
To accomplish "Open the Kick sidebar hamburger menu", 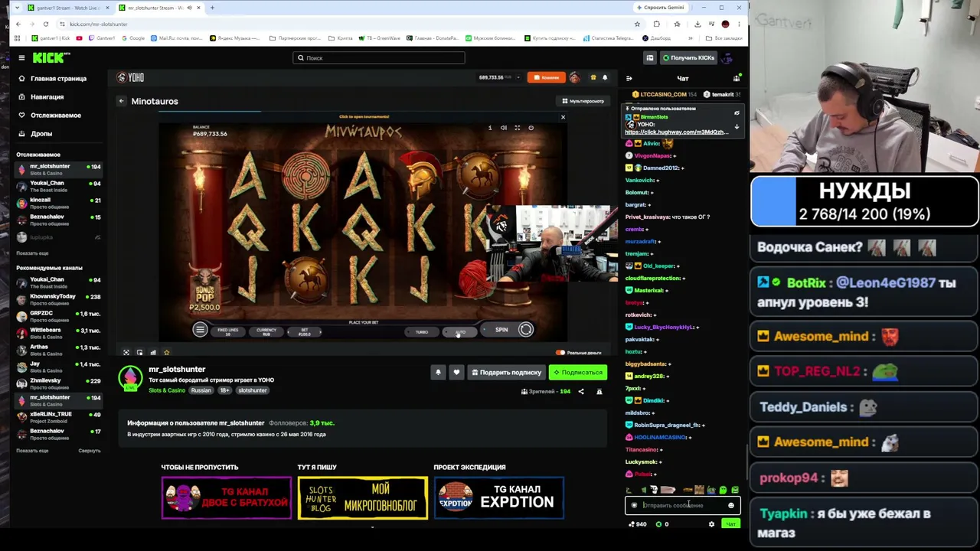I will point(21,58).
